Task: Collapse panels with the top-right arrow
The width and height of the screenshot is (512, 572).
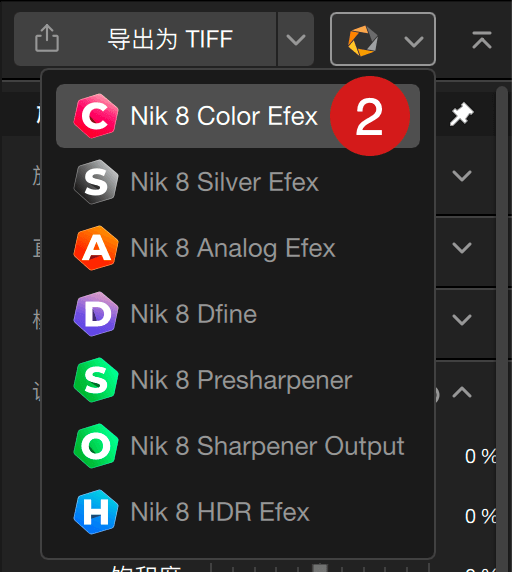Action: pos(482,40)
